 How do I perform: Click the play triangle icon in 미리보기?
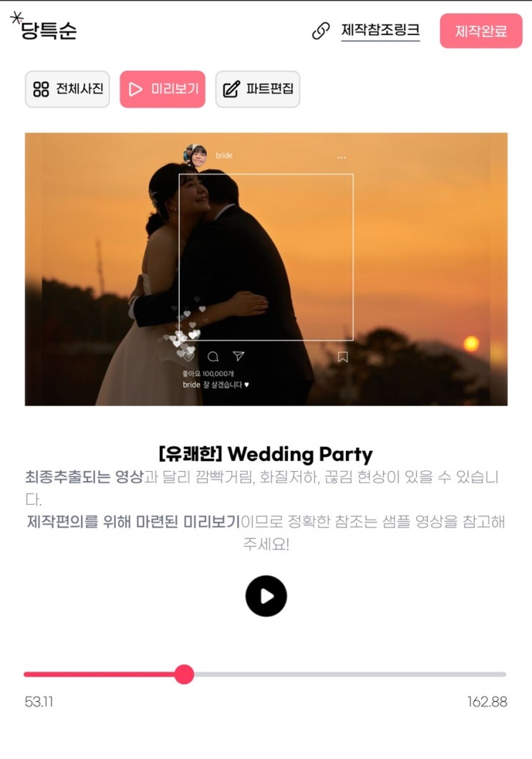pyautogui.click(x=135, y=89)
